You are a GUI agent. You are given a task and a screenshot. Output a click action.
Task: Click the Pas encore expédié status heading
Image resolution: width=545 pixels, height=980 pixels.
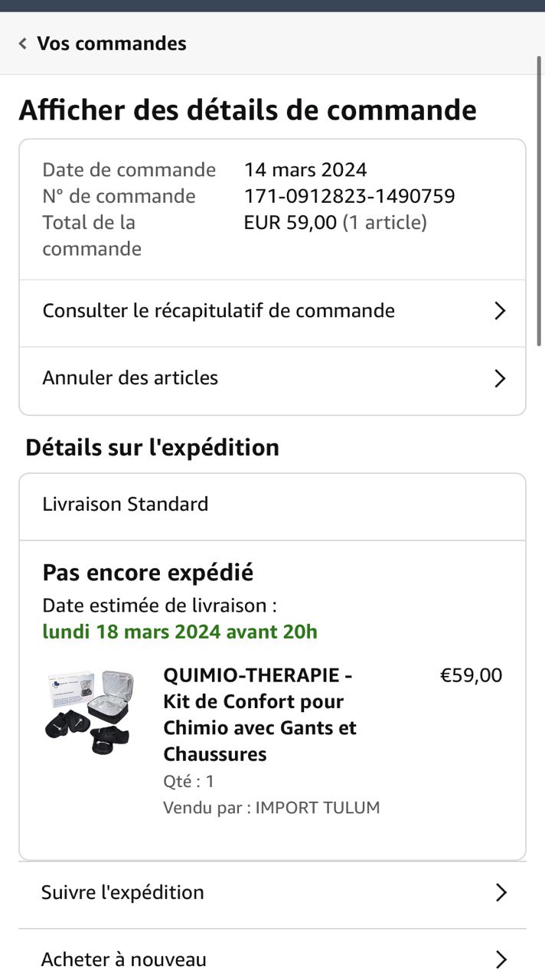[x=148, y=573]
